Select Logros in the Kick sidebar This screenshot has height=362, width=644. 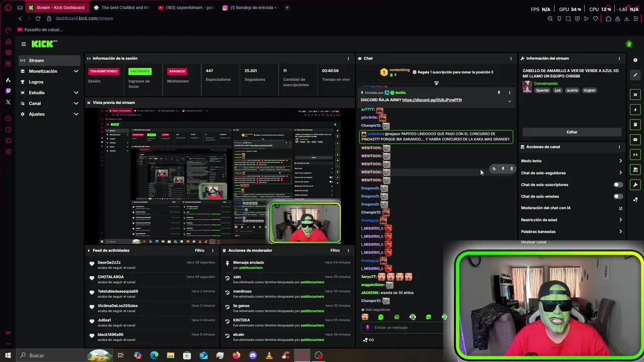tap(50, 82)
